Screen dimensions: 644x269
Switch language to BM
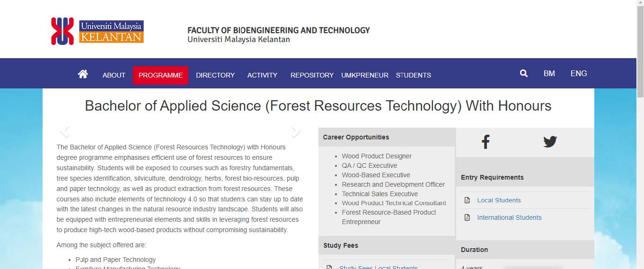coord(549,74)
